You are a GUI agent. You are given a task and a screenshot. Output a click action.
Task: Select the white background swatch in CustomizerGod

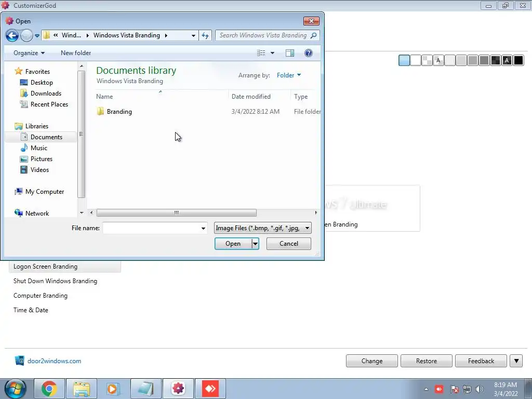point(416,60)
